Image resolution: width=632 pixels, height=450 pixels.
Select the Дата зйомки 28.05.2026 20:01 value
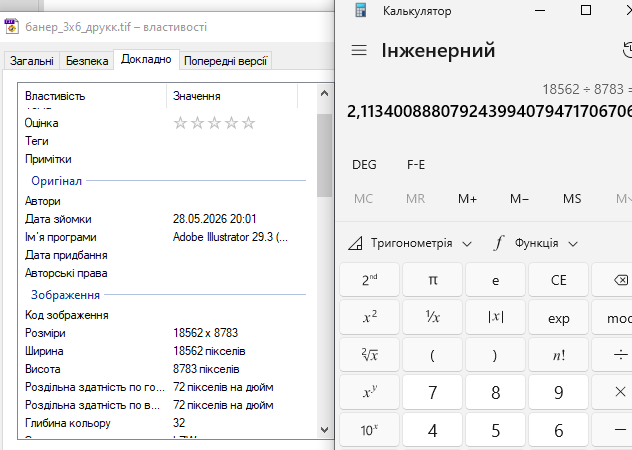[x=214, y=219]
